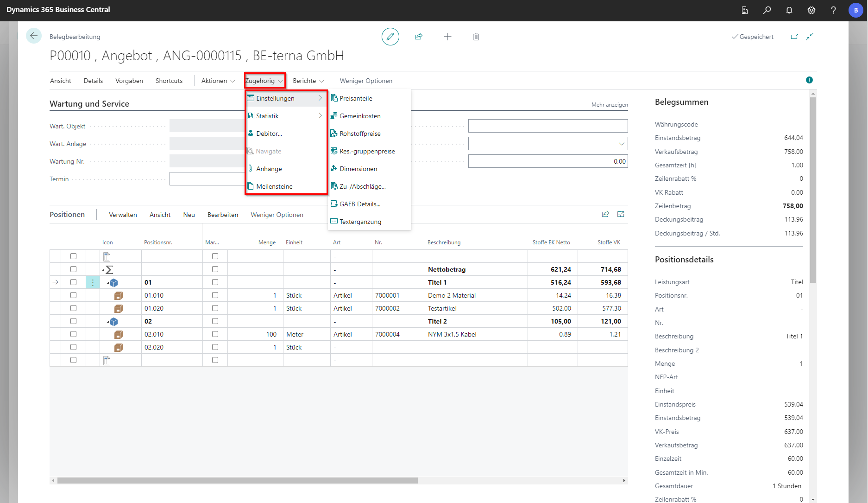Viewport: 868px width, 503px height.
Task: Click the share icon in header
Action: pyautogui.click(x=419, y=37)
